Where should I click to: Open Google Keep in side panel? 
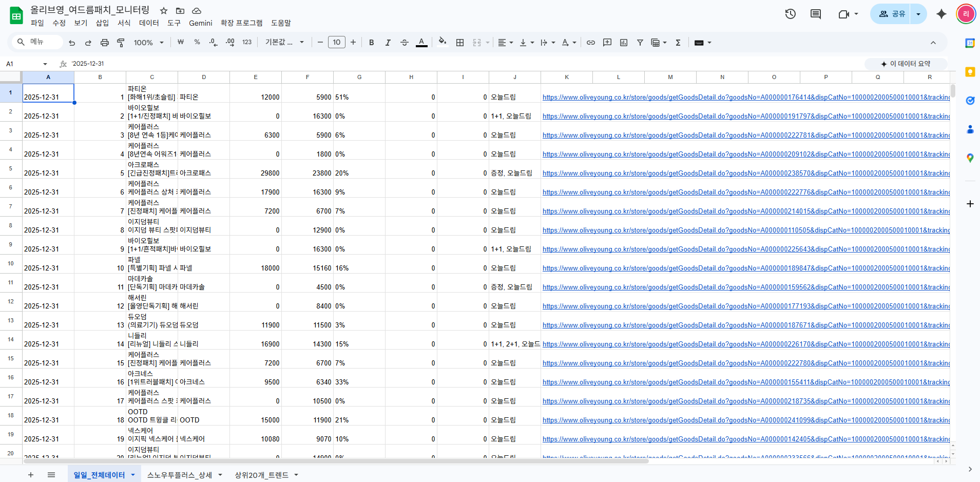(970, 72)
